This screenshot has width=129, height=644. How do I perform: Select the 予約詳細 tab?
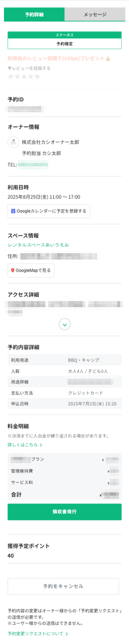(34, 15)
